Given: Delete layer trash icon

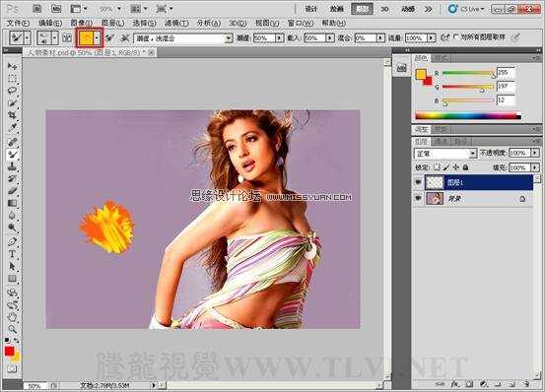Looking at the screenshot, I should click(x=526, y=384).
